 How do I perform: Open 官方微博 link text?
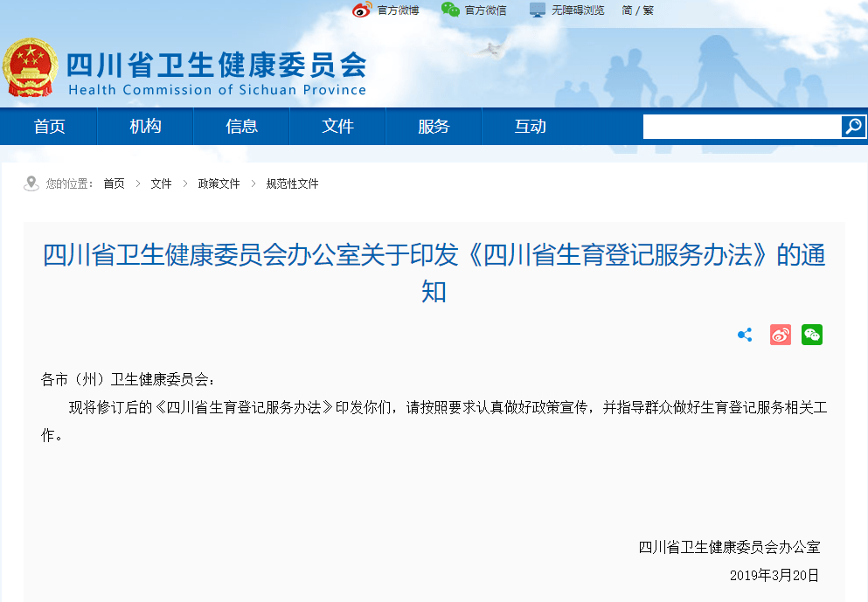point(398,10)
